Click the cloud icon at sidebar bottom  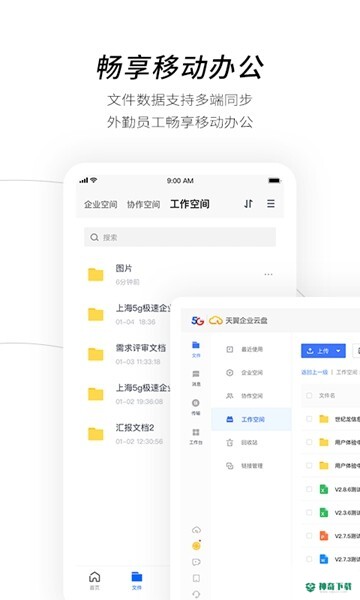click(x=196, y=530)
